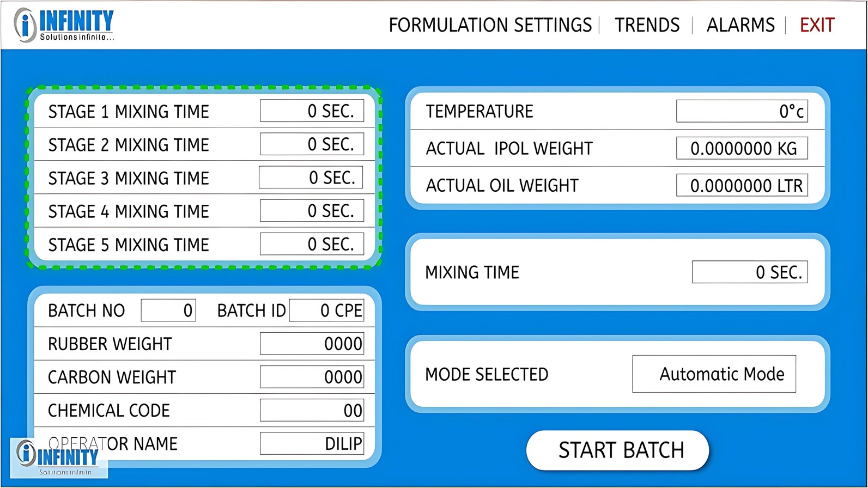This screenshot has height=488, width=868.
Task: Select the Stage 5 Mixing Time input
Action: coord(312,244)
